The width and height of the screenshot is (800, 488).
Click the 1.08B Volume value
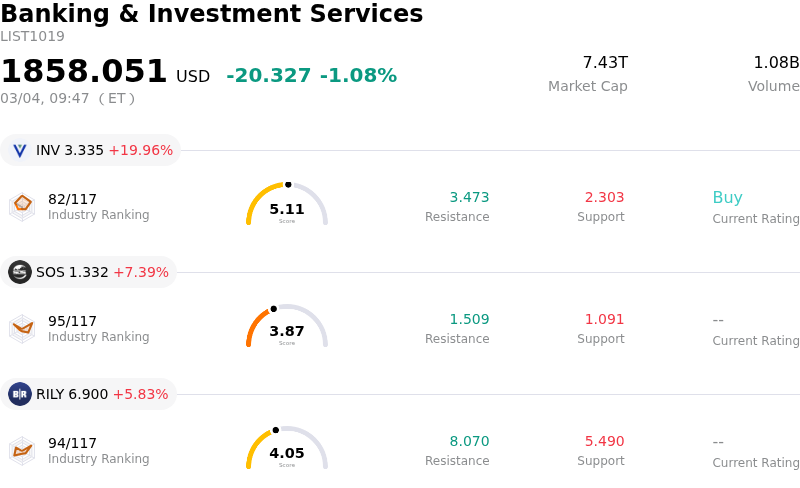coord(776,63)
